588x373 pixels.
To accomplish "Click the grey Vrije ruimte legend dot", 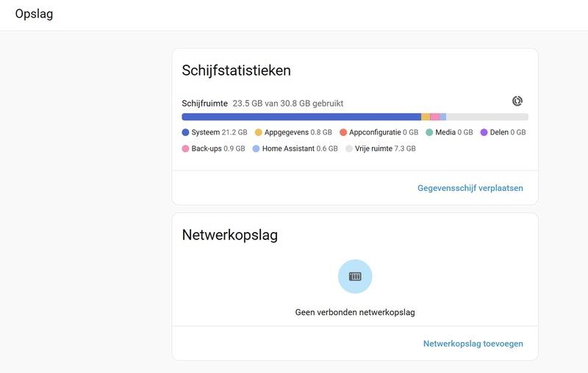I will (349, 148).
